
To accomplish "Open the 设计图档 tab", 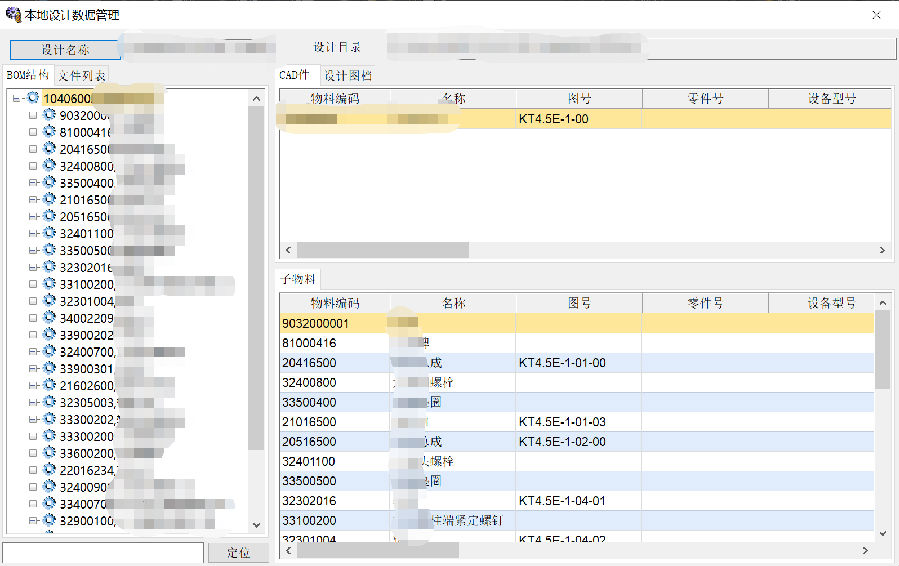I will click(348, 76).
